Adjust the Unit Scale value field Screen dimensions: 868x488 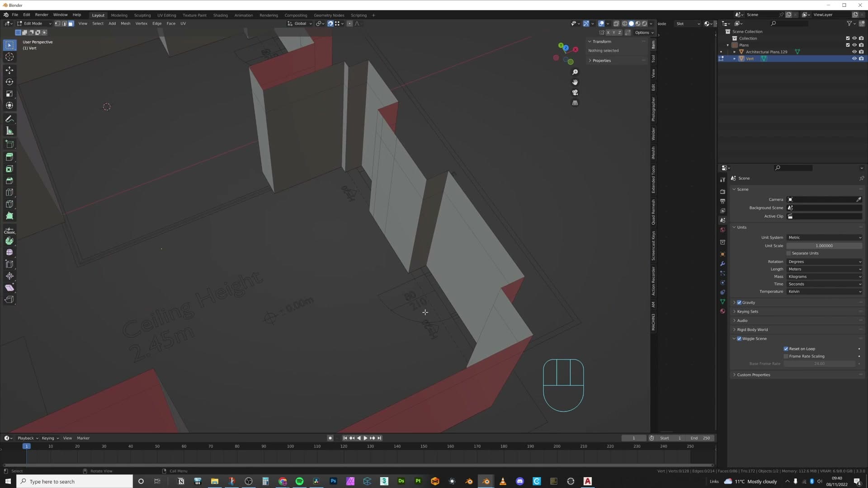click(824, 246)
